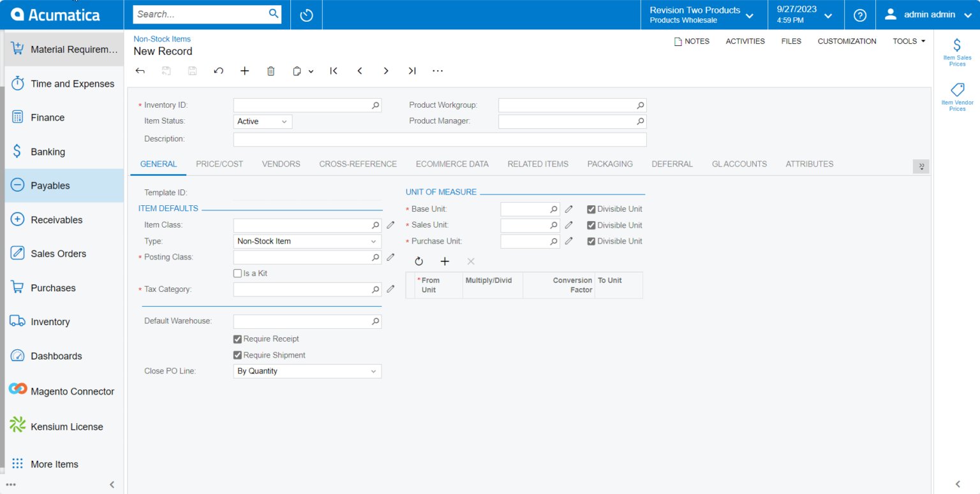Click the magnifier in the Inventory ID field
This screenshot has height=494, width=980.
click(x=375, y=105)
